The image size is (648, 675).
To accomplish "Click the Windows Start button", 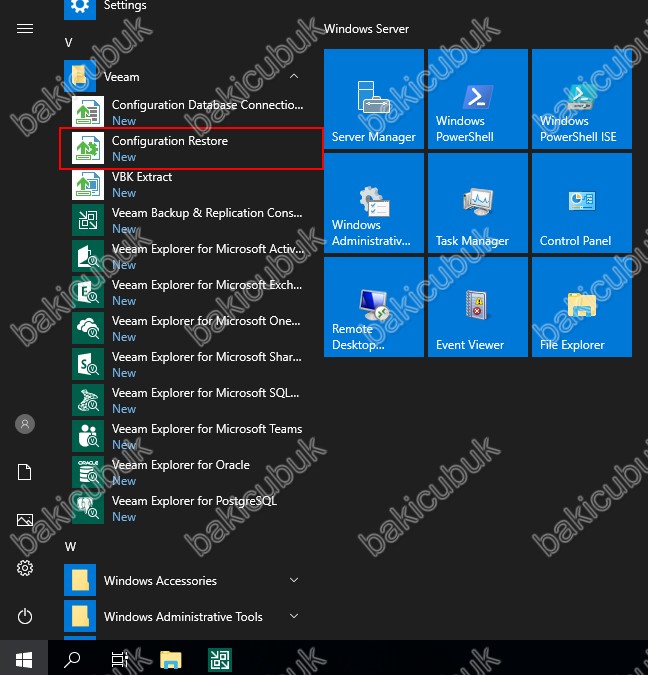I will click(24, 660).
